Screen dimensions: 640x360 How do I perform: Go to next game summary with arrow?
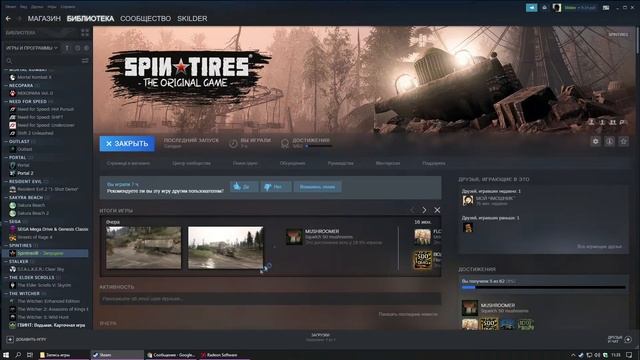(424, 210)
